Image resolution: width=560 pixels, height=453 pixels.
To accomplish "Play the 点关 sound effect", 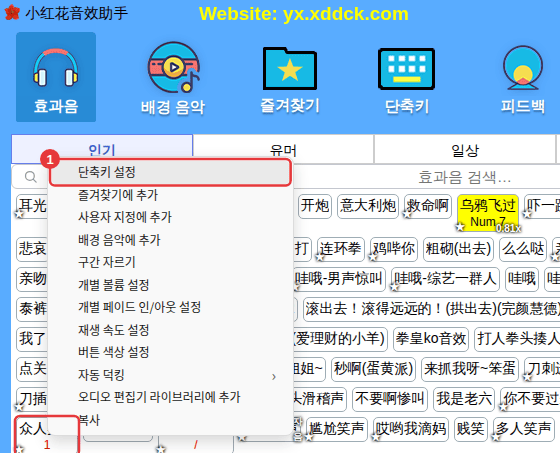I will pyautogui.click(x=32, y=369).
